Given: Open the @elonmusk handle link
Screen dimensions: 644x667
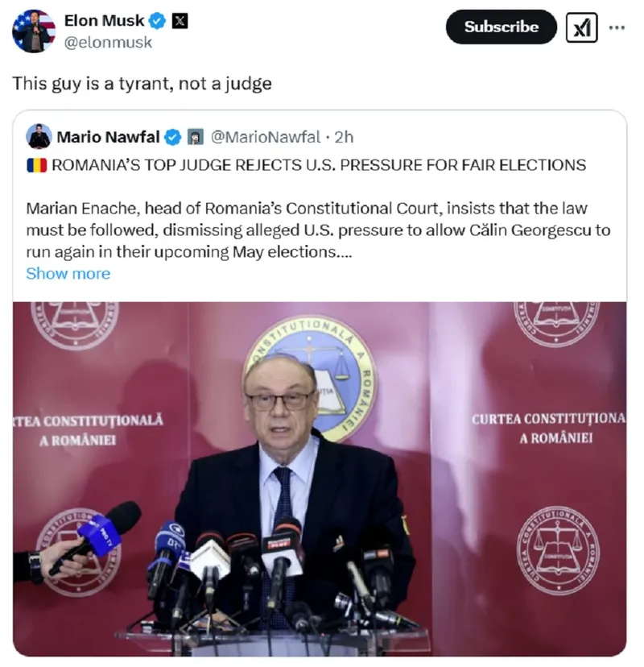Looking at the screenshot, I should click(108, 42).
